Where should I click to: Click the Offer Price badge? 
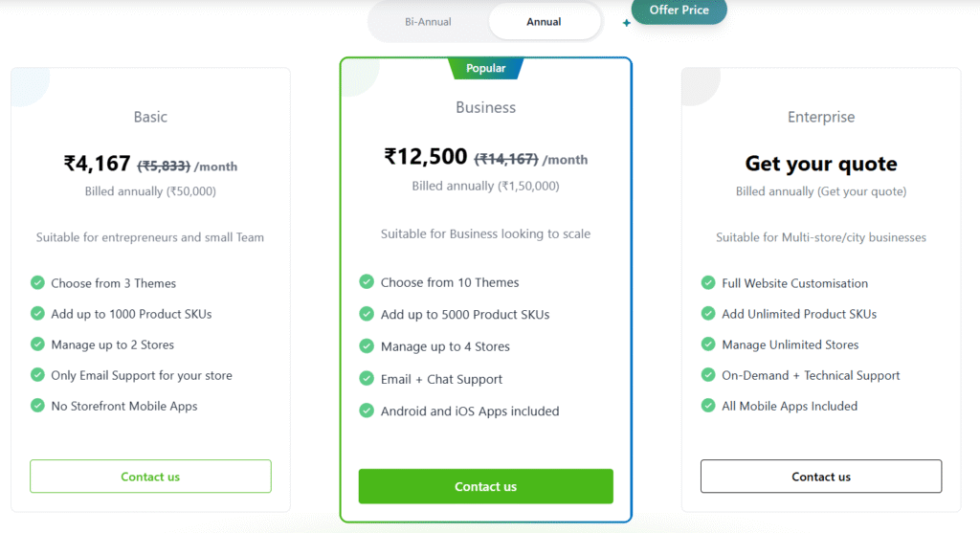point(679,11)
